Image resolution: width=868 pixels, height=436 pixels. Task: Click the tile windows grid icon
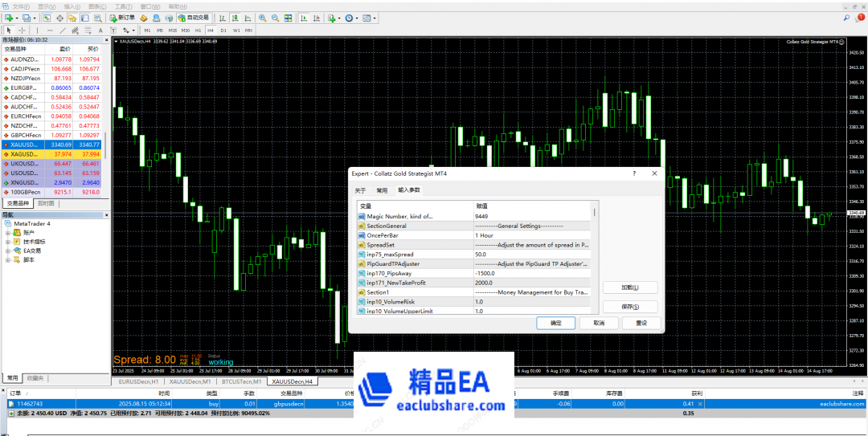pyautogui.click(x=288, y=18)
